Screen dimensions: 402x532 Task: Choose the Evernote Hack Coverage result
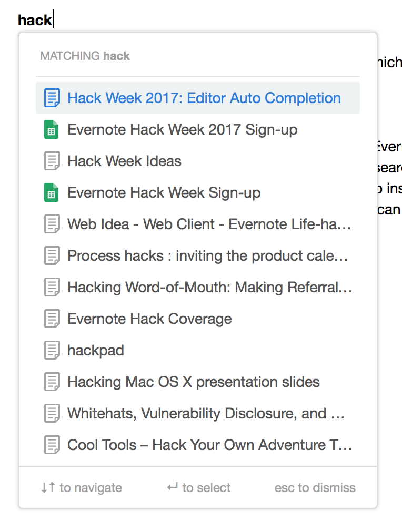coord(149,319)
